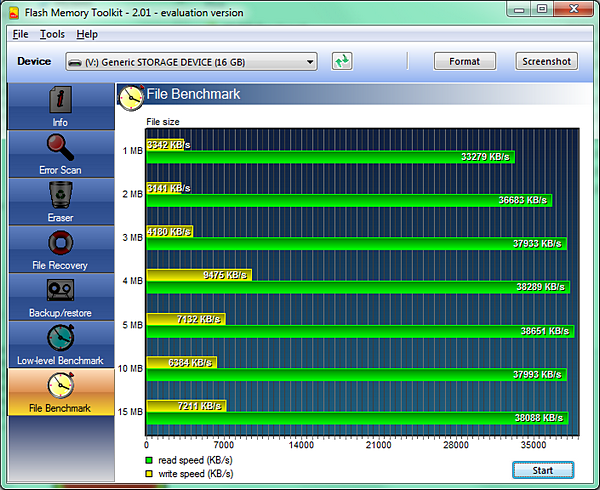Click the drive icon in device combo
This screenshot has height=490, width=600.
click(75, 62)
